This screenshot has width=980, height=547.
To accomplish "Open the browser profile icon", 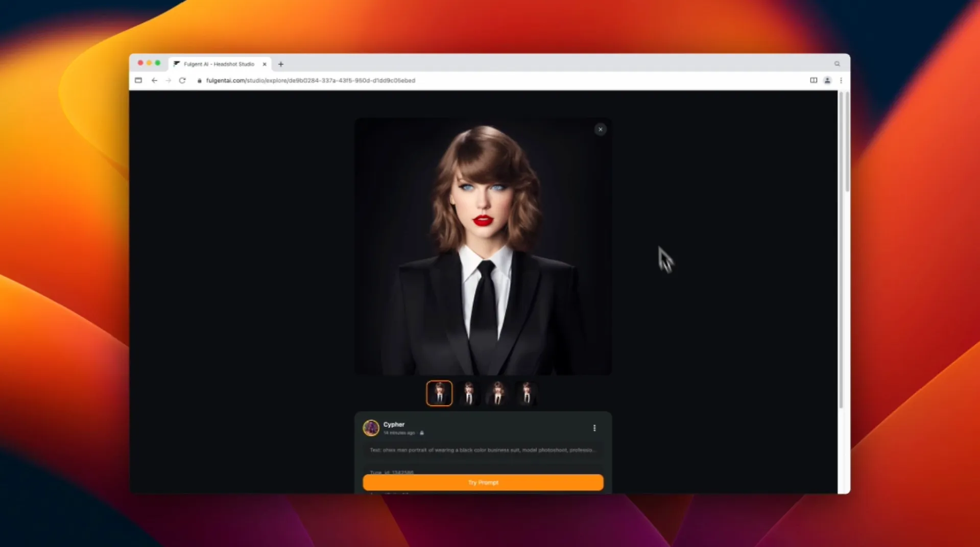I will 827,80.
